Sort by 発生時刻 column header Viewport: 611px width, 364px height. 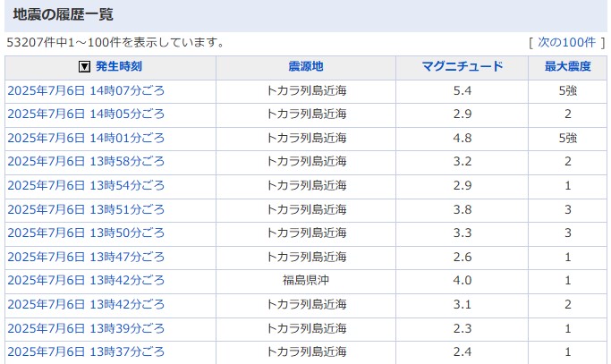click(119, 67)
